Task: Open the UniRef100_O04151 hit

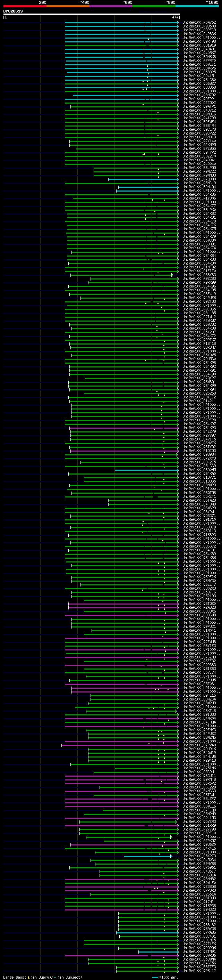Action: pos(199,76)
